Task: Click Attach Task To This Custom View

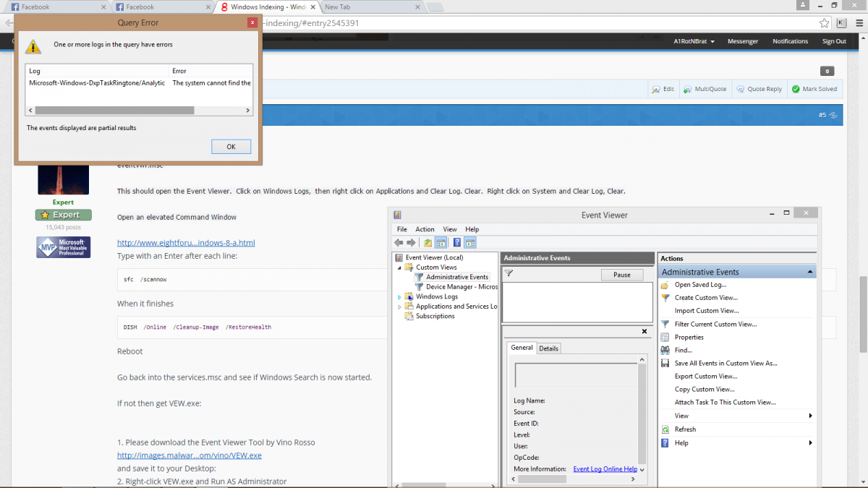Action: pyautogui.click(x=725, y=403)
